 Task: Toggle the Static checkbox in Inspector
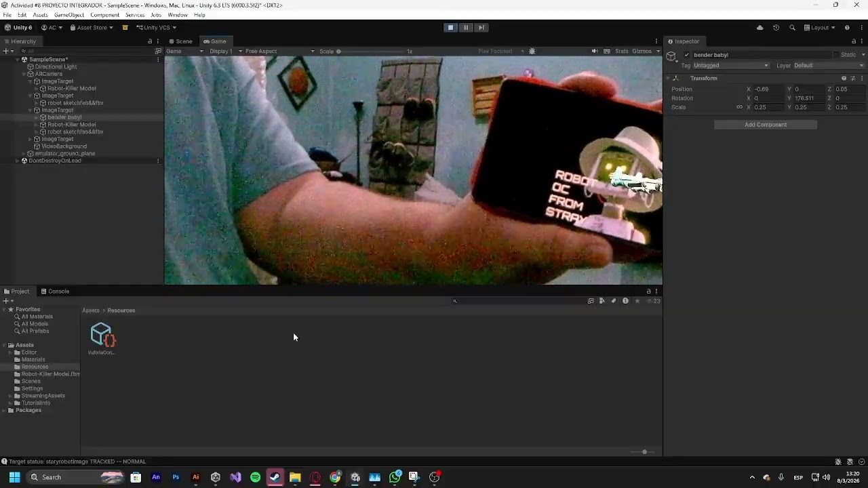click(835, 55)
